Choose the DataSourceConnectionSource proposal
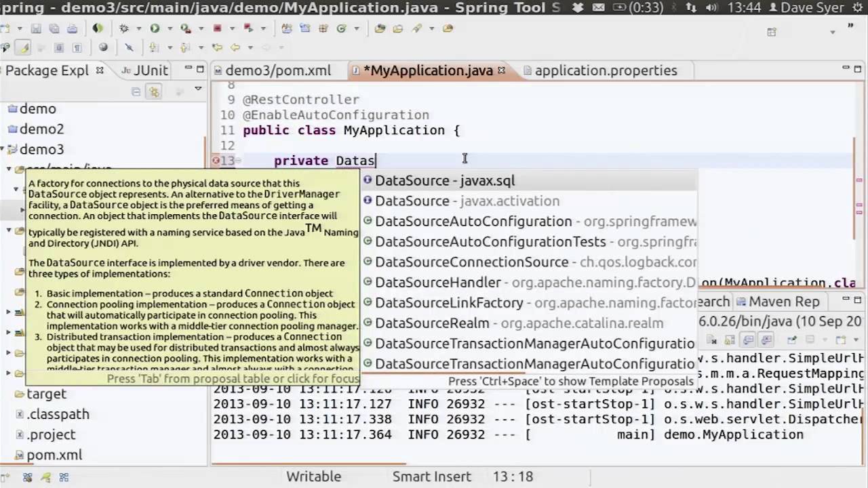 (529, 262)
